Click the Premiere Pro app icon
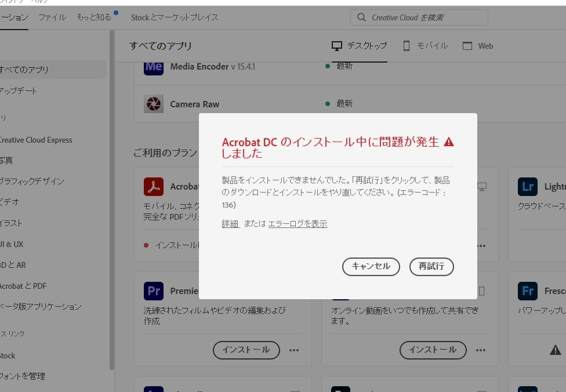Viewport: 566px width, 392px height. pos(154,291)
